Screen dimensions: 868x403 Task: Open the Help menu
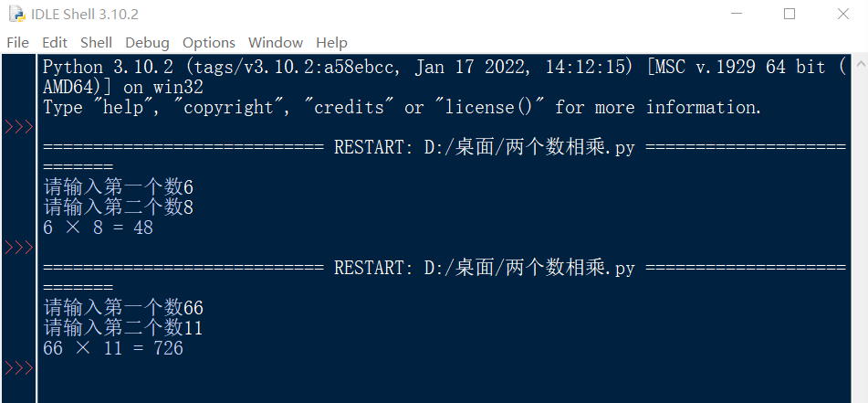[x=331, y=42]
